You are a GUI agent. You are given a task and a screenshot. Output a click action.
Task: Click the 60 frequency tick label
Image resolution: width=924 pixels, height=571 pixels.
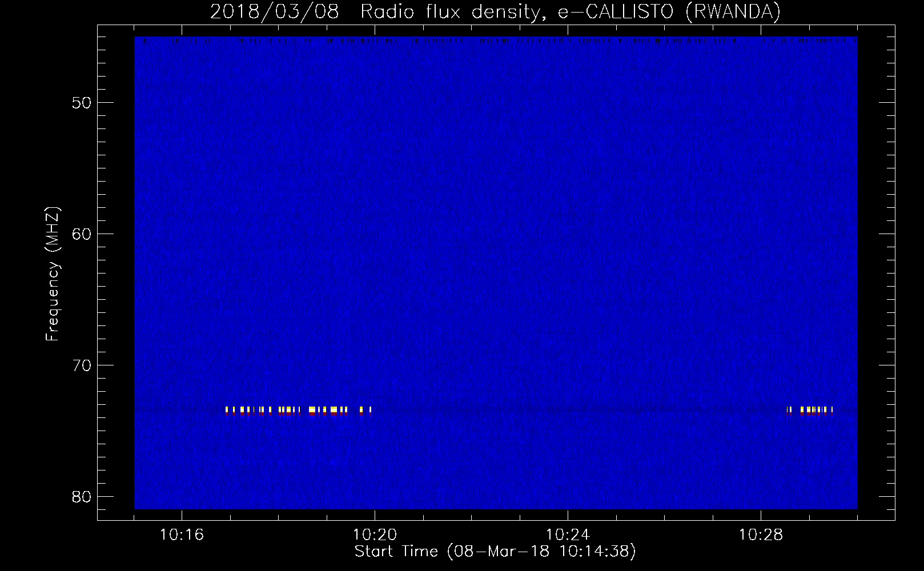coord(82,234)
